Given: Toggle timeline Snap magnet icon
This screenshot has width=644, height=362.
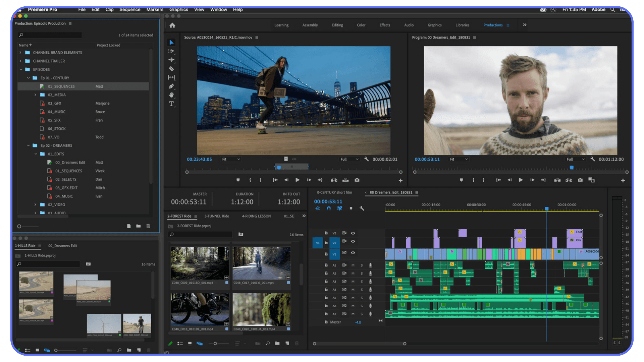Looking at the screenshot, I should click(329, 208).
